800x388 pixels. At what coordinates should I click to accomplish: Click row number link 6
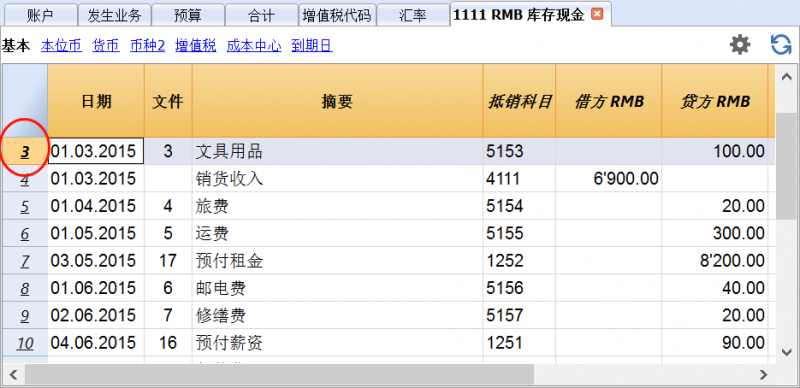pyautogui.click(x=25, y=234)
